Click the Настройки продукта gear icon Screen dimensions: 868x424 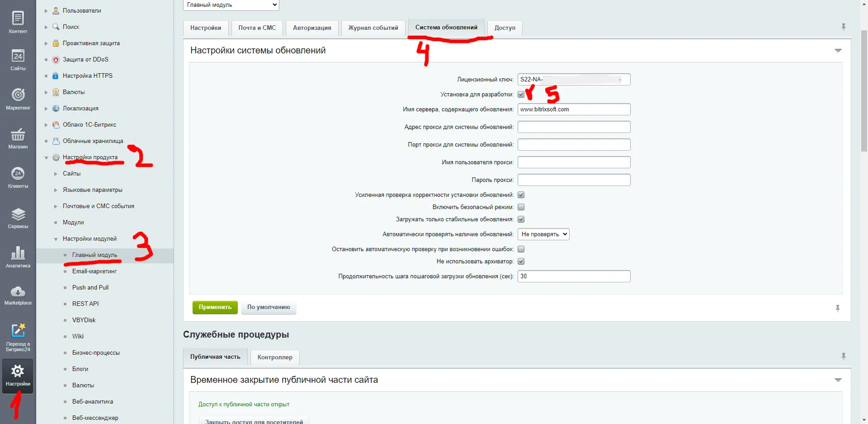pos(56,157)
